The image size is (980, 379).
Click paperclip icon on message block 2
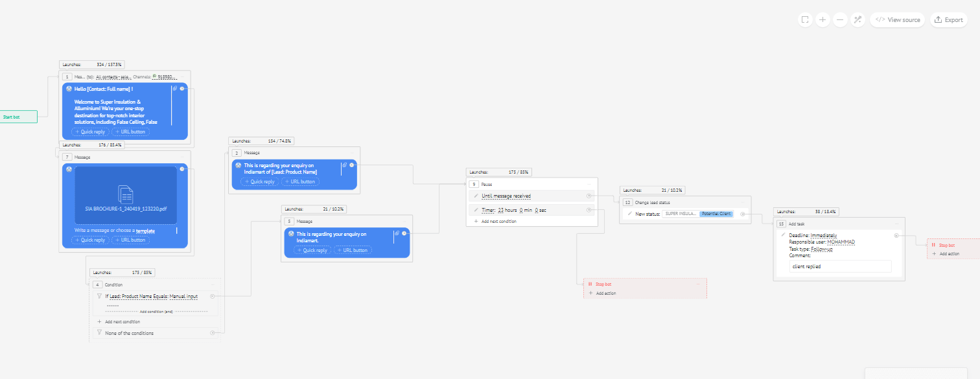345,165
